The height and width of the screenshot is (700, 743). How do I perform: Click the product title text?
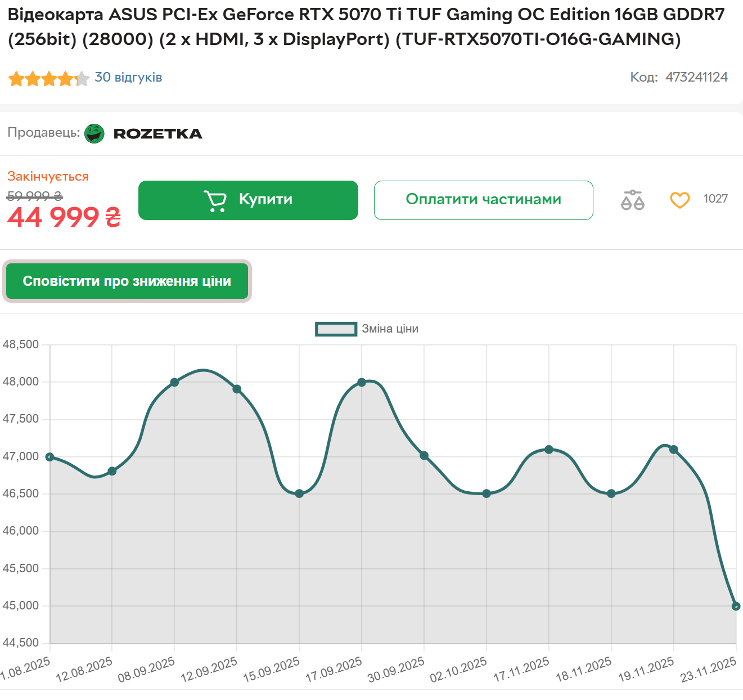pyautogui.click(x=366, y=26)
